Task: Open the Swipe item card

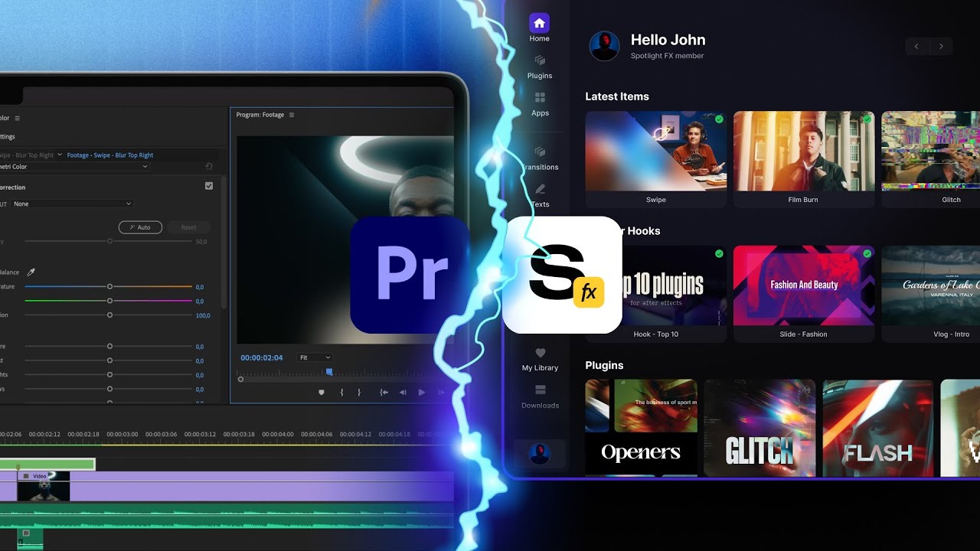Action: pyautogui.click(x=656, y=159)
